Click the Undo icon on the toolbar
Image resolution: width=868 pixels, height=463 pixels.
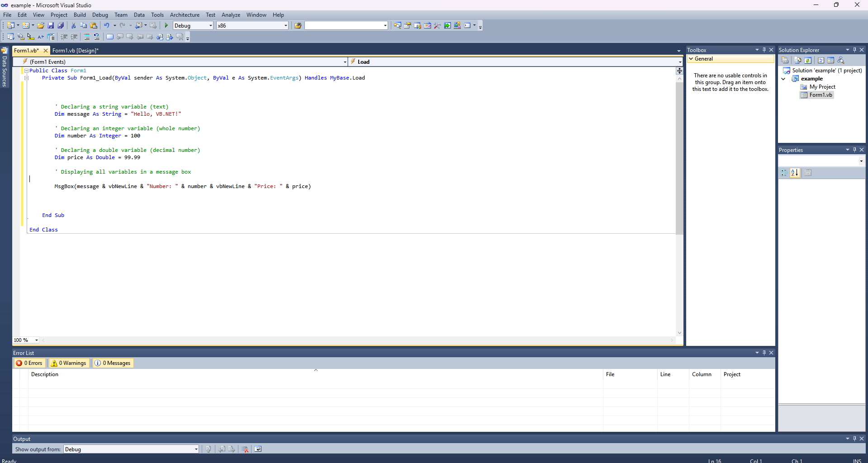(107, 26)
